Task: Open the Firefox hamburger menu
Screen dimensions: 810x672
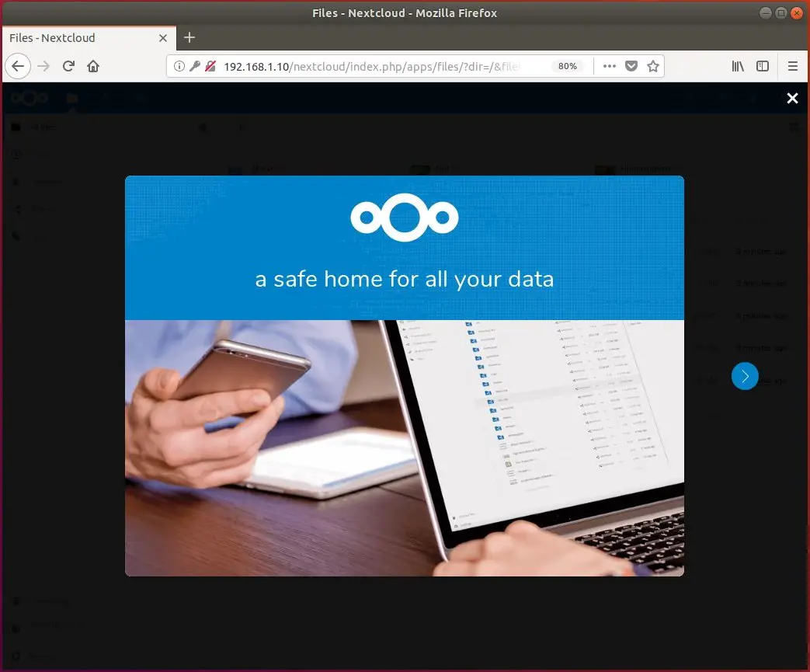Action: (x=792, y=66)
